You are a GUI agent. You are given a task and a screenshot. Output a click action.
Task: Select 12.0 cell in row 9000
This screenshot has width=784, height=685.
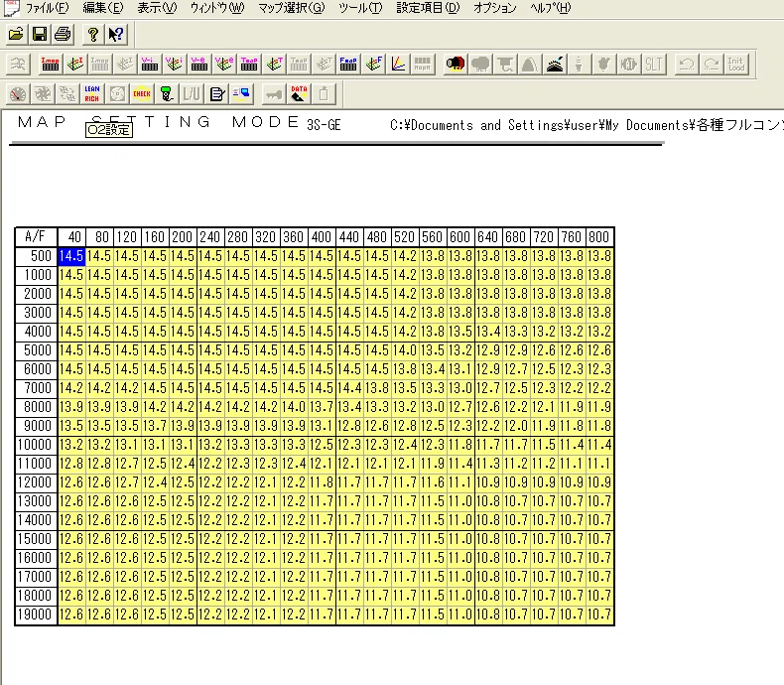[x=515, y=426]
